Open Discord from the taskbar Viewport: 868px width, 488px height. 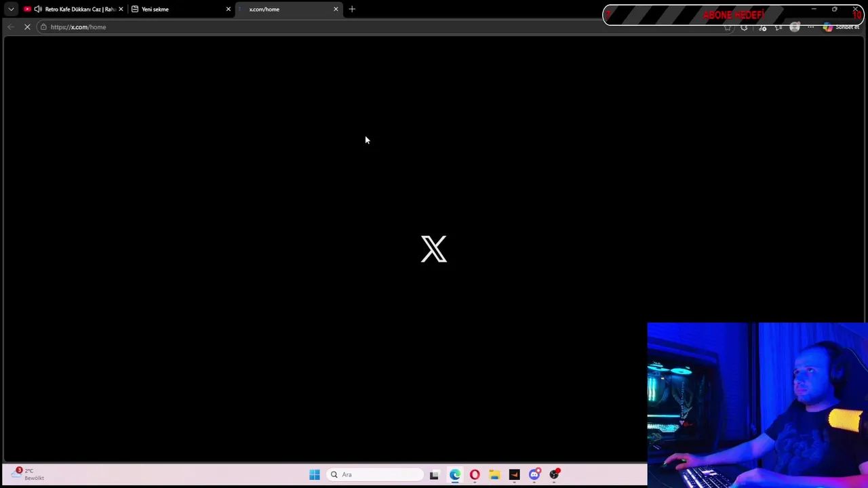[x=534, y=474]
